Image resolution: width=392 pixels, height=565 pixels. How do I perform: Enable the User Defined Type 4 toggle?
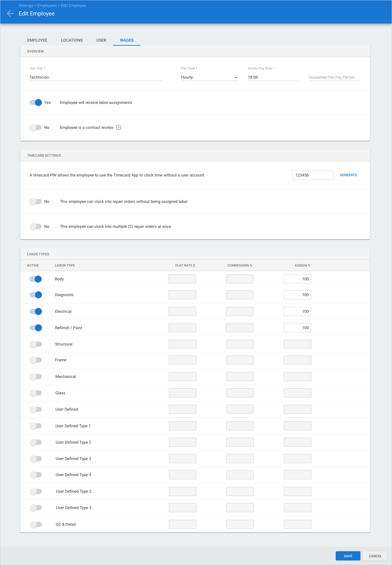pos(36,475)
